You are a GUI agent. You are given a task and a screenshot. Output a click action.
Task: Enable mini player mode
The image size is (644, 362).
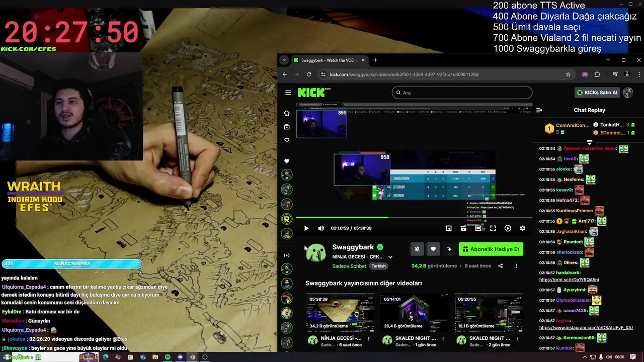pyautogui.click(x=449, y=228)
